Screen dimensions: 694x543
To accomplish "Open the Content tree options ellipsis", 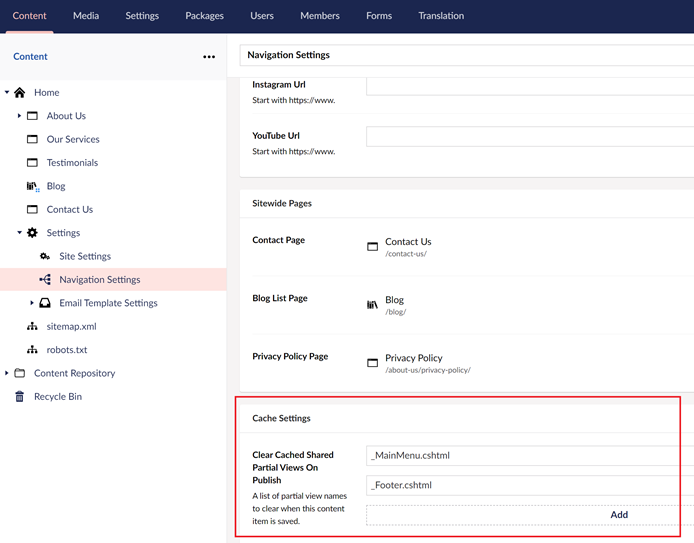I will pos(209,57).
